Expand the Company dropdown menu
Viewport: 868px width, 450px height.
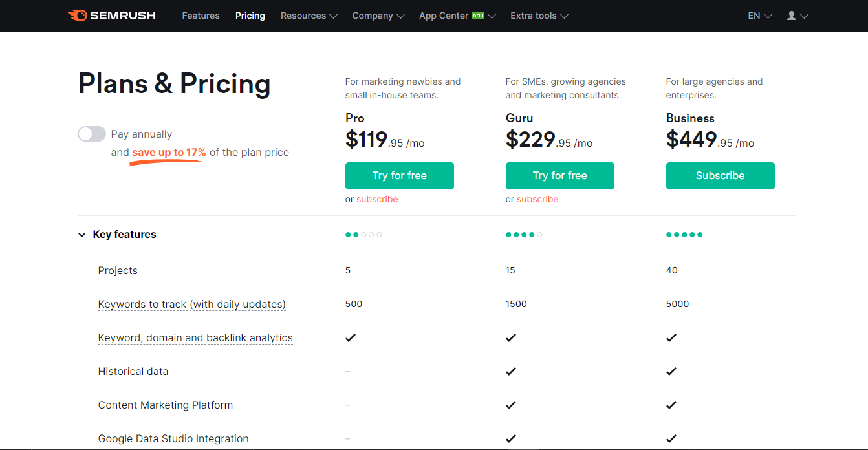pyautogui.click(x=378, y=16)
